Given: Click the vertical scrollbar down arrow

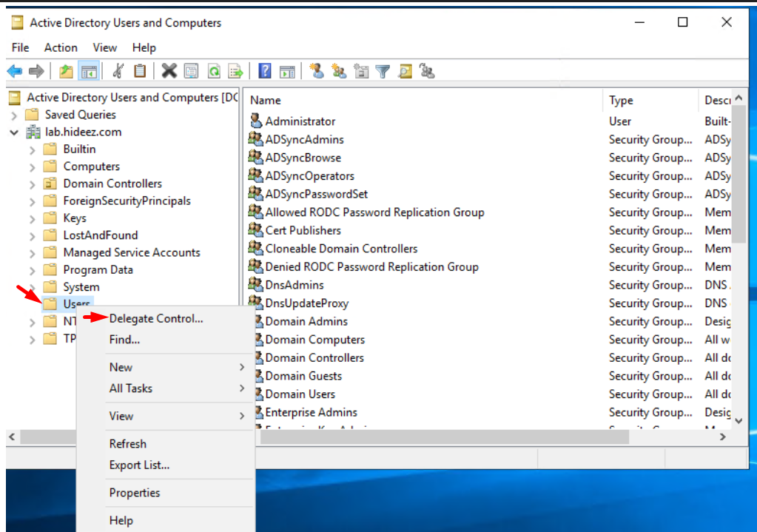Looking at the screenshot, I should [x=737, y=420].
